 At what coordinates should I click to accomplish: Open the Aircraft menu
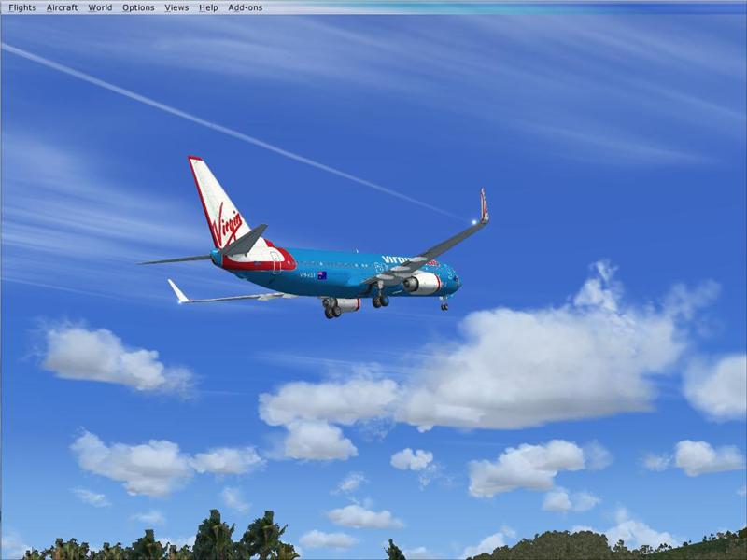pos(62,7)
